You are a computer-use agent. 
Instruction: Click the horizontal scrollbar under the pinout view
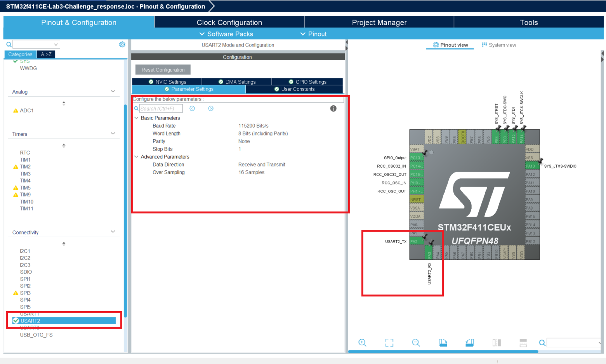(x=443, y=352)
